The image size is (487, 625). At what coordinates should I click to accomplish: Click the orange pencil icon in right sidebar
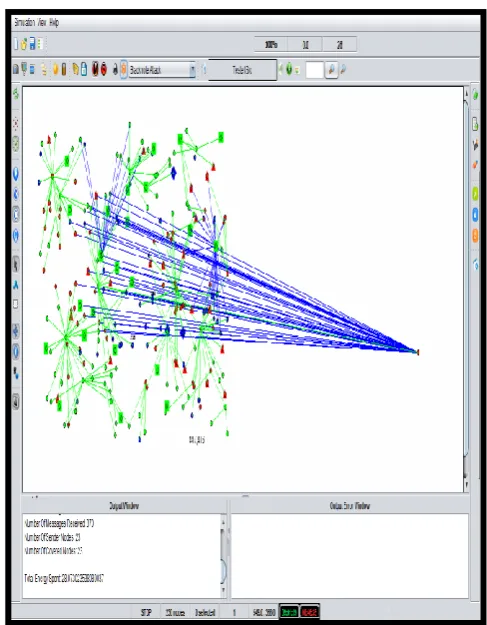pyautogui.click(x=475, y=164)
